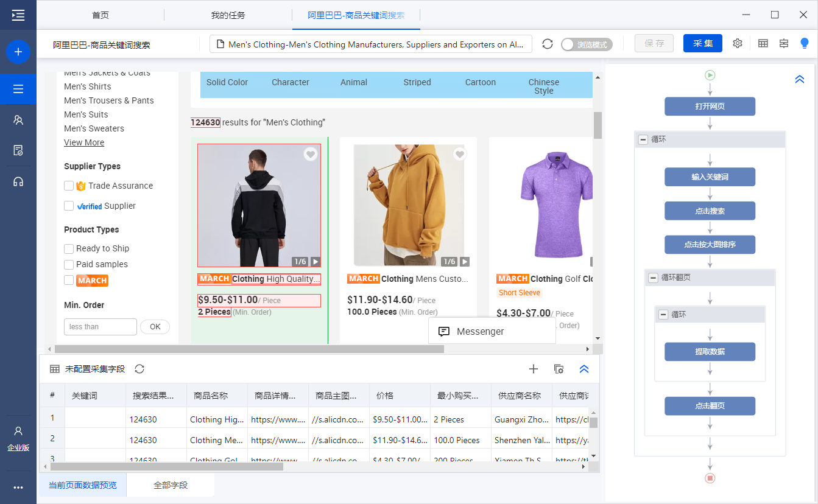Viewport: 818px width, 504px height.
Task: Refresh the 未配置采集字段 data preview
Action: click(139, 369)
